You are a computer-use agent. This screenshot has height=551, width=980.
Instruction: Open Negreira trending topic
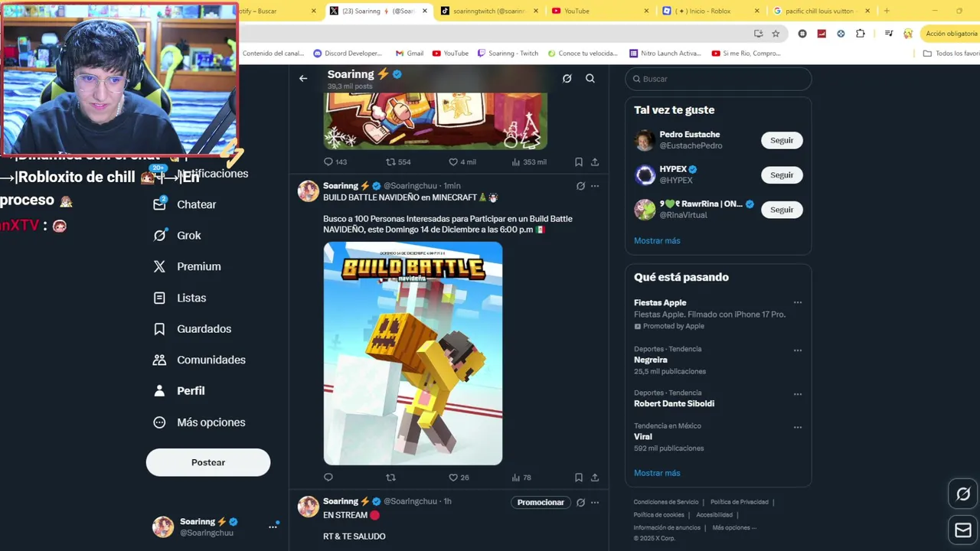(x=651, y=360)
